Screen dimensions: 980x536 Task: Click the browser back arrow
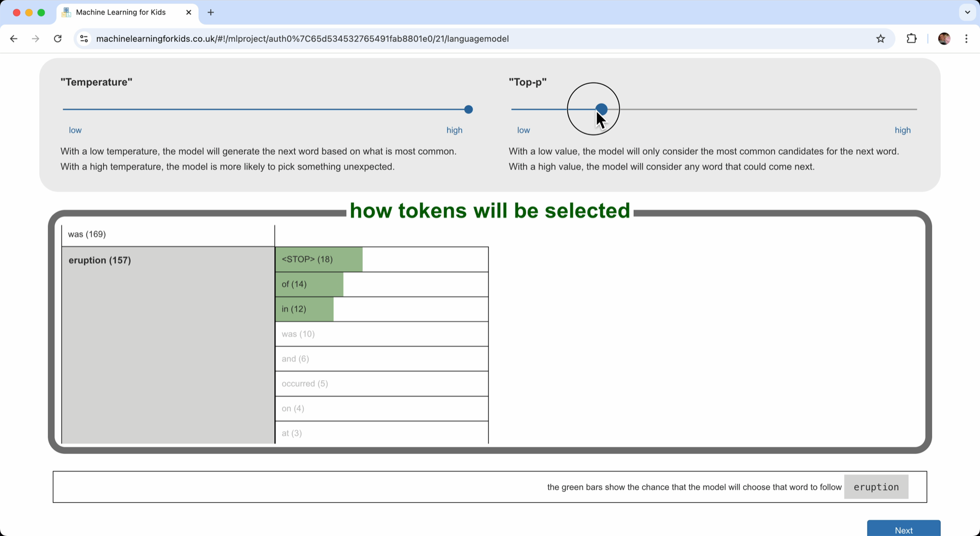[x=14, y=39]
